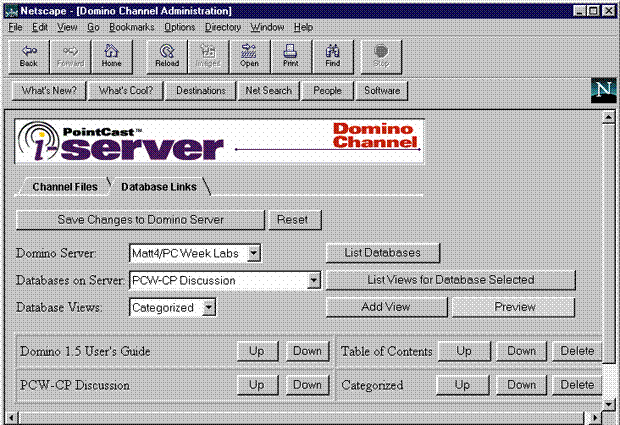Delete the Table of Contents view
The height and width of the screenshot is (425, 620).
point(577,351)
